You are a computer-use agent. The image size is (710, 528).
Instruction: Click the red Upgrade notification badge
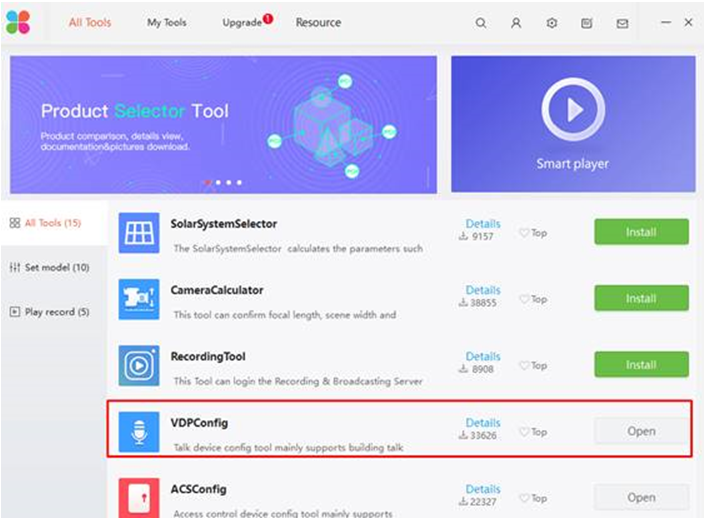point(268,18)
